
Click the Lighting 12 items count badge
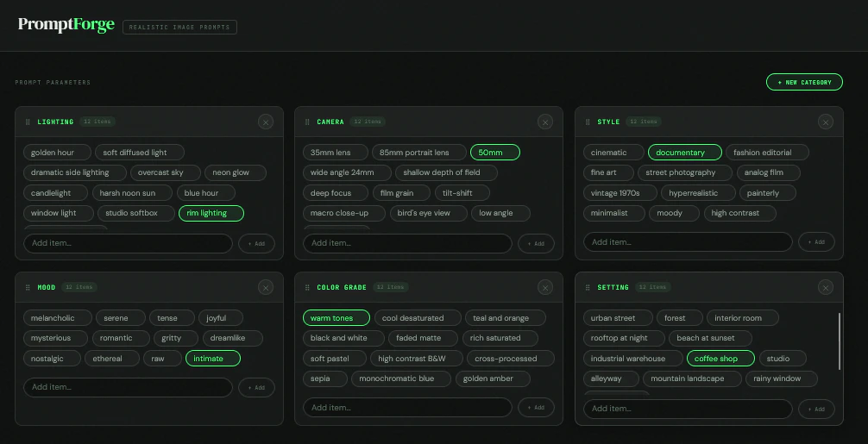[97, 122]
